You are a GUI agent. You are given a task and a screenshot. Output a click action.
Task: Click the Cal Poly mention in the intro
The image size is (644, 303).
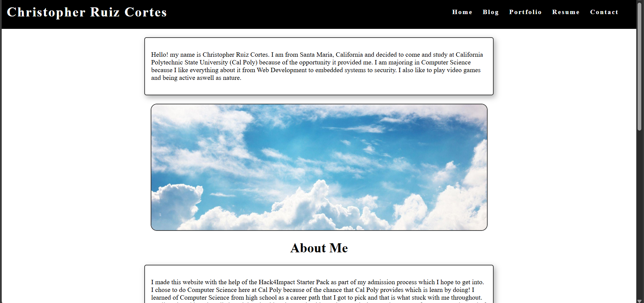click(x=244, y=62)
